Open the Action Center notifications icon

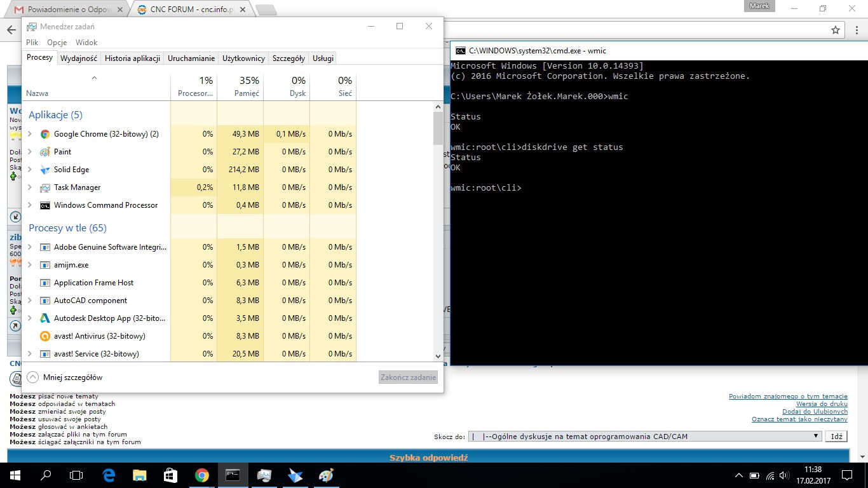(847, 475)
